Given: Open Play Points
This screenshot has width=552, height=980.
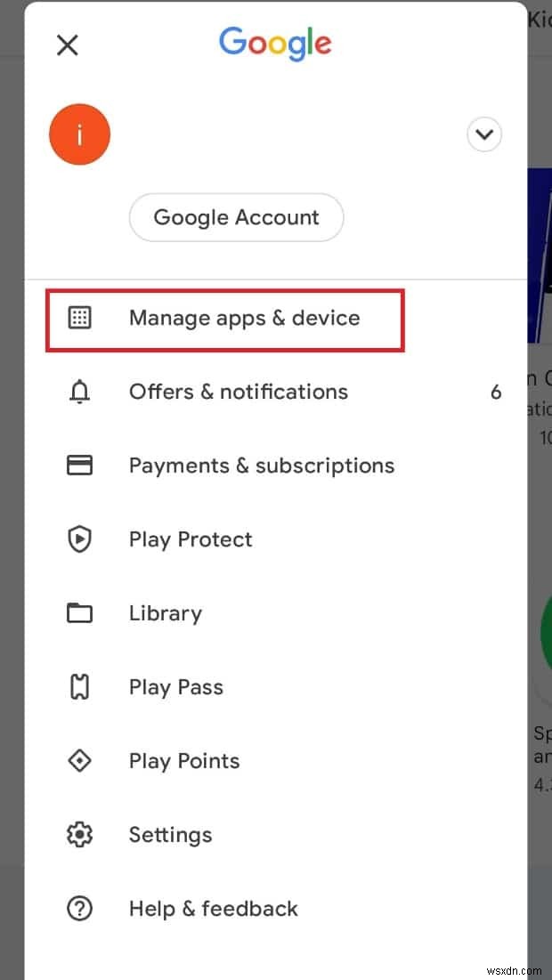Looking at the screenshot, I should tap(184, 761).
